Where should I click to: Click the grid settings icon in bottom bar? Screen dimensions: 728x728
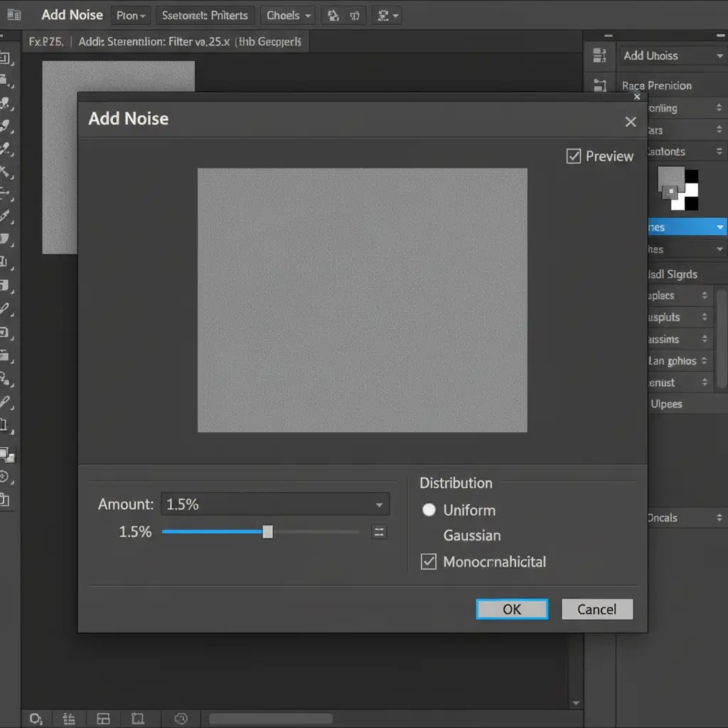pos(70,718)
